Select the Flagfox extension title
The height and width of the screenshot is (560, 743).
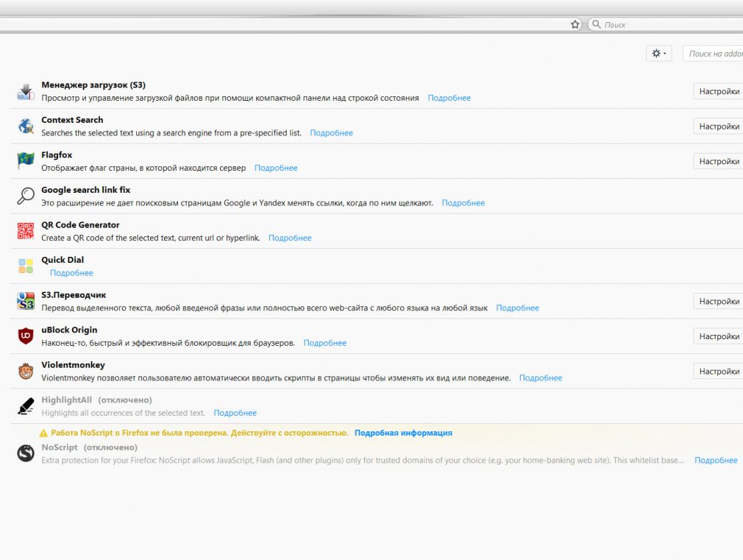click(57, 155)
